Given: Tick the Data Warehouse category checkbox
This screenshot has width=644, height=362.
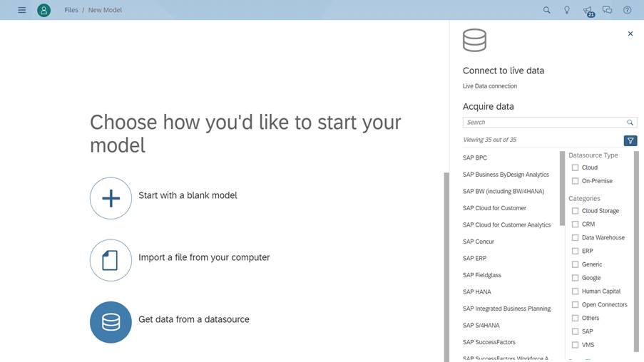Looking at the screenshot, I should 576,237.
